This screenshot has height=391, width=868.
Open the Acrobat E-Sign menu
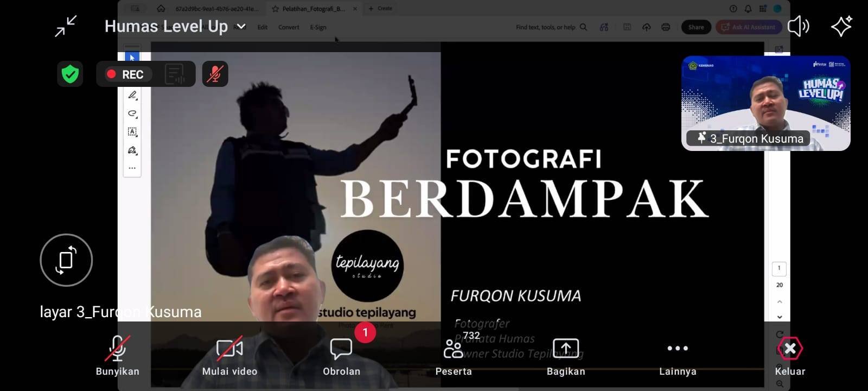[318, 27]
